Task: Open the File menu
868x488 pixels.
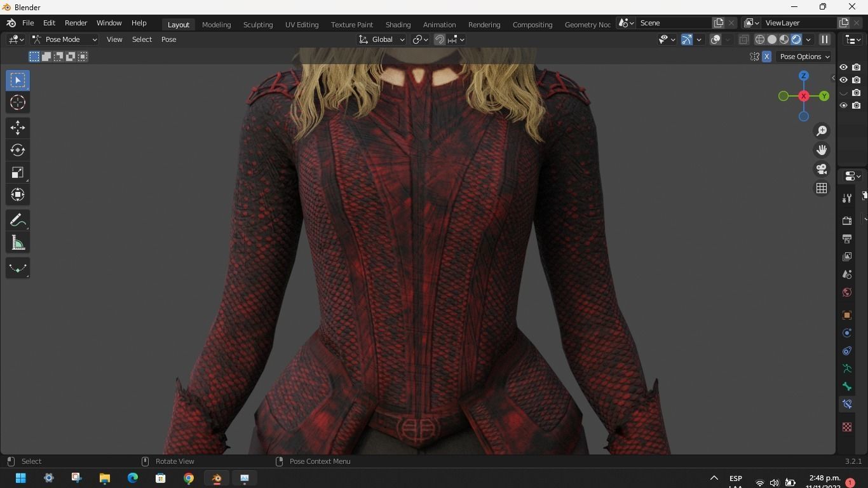Action: 28,23
